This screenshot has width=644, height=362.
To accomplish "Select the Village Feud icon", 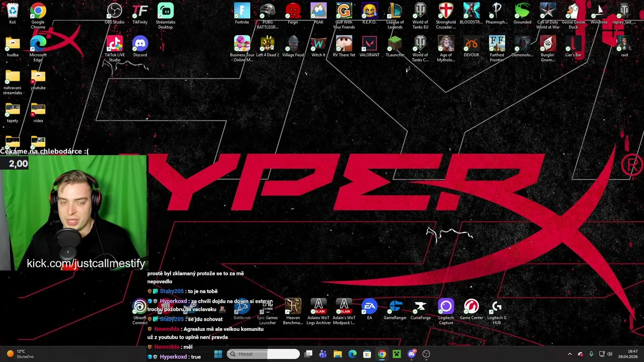I will tap(293, 47).
